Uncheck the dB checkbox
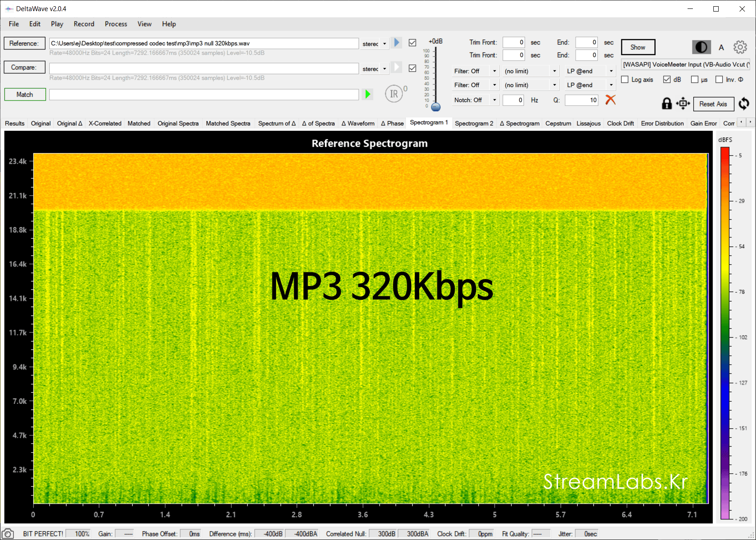Screen dimensions: 756x540 667,80
